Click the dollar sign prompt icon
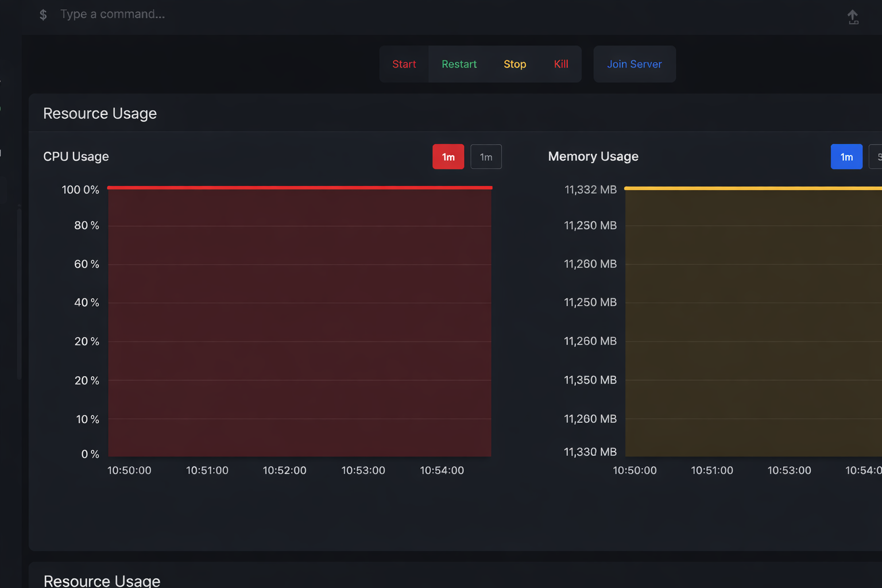Viewport: 882px width, 588px height. pos(43,15)
